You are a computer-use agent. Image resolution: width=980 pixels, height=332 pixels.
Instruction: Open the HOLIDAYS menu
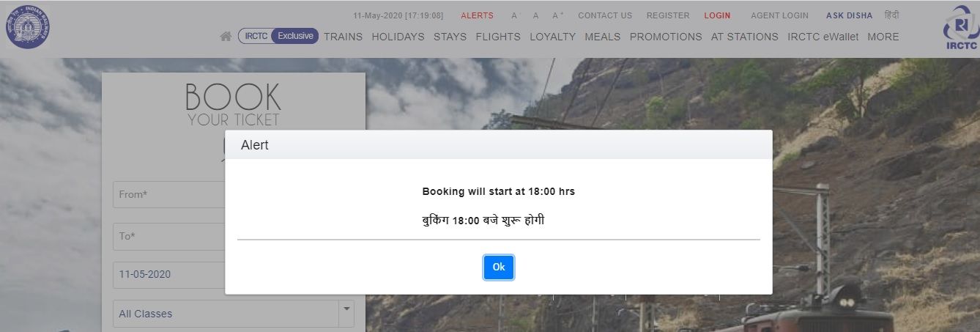click(398, 37)
